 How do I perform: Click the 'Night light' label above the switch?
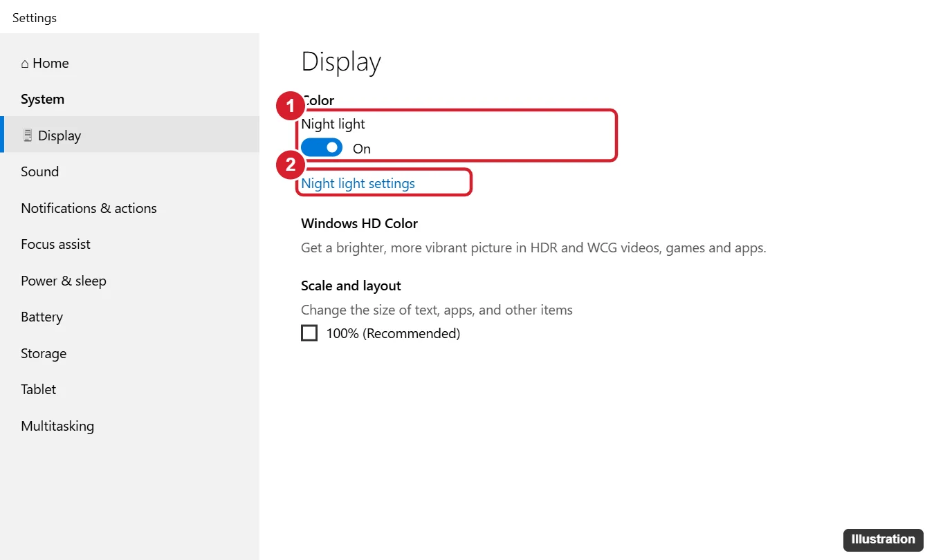click(333, 124)
